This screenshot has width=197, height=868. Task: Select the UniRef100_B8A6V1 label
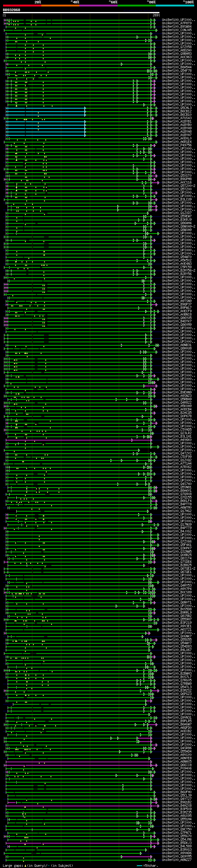tap(177, 491)
